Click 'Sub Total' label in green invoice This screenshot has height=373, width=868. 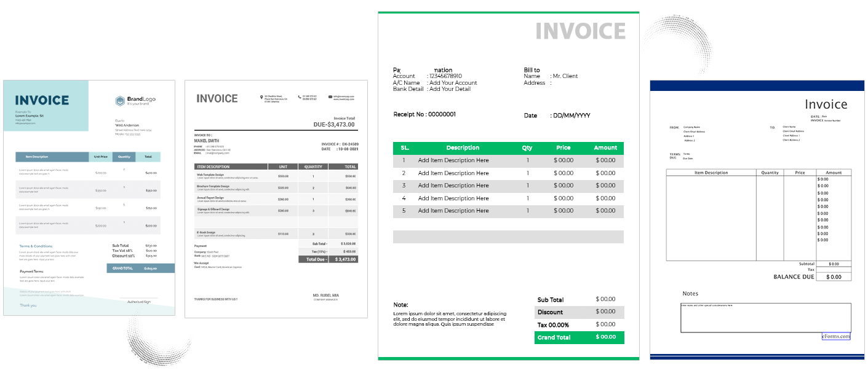551,300
